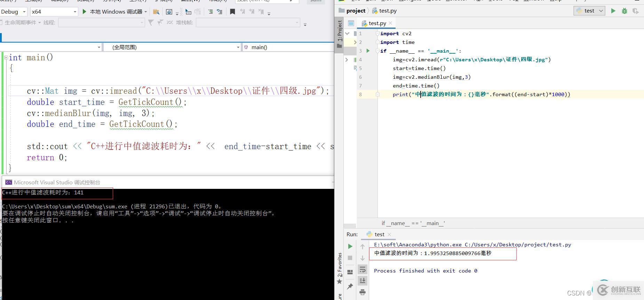Click the gutter run arrow on line 3
644x300 pixels.
coord(368,51)
